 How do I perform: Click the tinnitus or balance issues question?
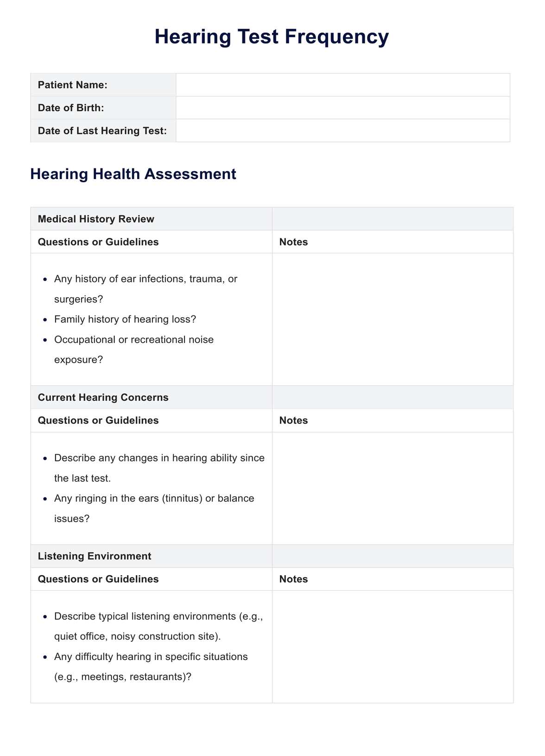[x=154, y=499]
